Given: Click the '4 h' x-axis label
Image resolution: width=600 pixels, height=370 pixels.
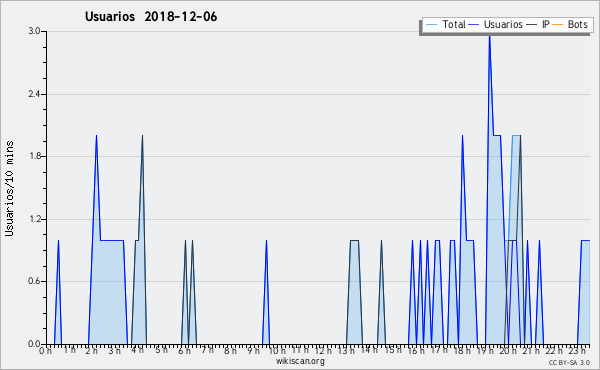Looking at the screenshot, I should click(137, 350).
